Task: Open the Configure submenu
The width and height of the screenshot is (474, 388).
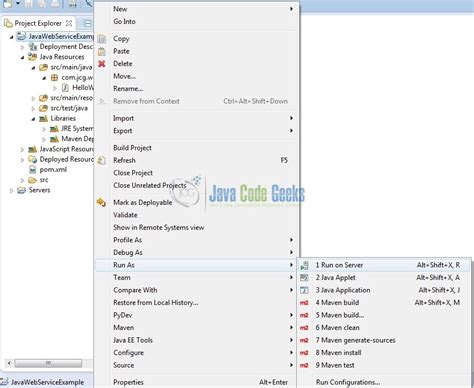Action: pyautogui.click(x=197, y=353)
